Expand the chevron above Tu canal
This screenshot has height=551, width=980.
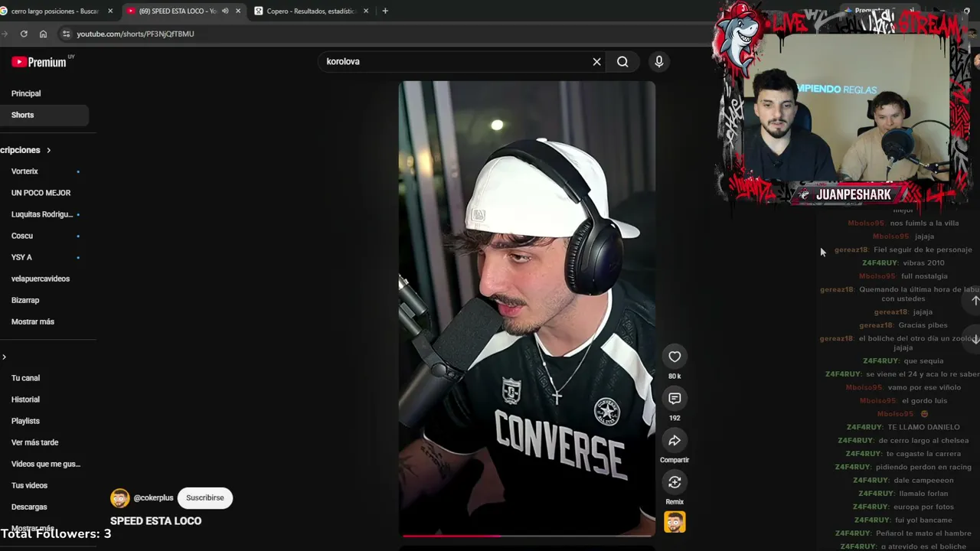[x=4, y=357]
